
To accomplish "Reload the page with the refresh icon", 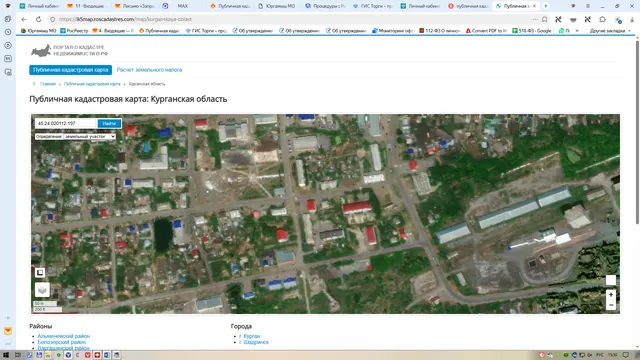I will (38, 19).
